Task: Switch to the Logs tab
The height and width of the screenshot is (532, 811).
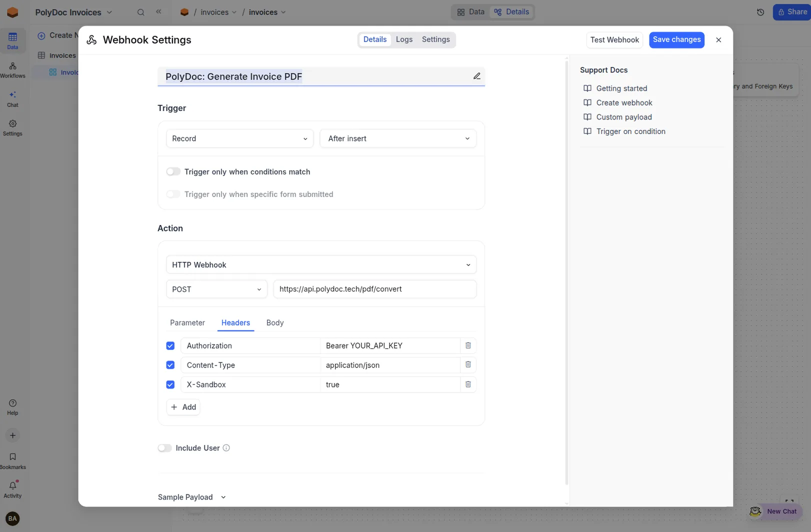Action: point(404,39)
